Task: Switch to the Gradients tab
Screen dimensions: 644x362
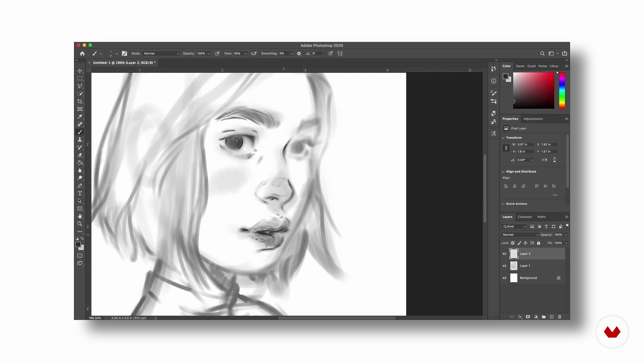Action: point(531,66)
